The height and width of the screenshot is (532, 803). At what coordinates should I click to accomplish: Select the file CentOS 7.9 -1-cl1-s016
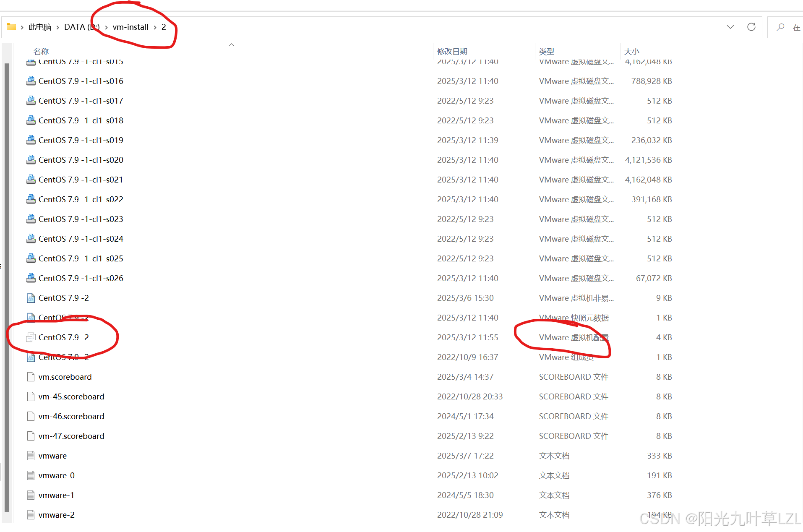click(x=81, y=81)
